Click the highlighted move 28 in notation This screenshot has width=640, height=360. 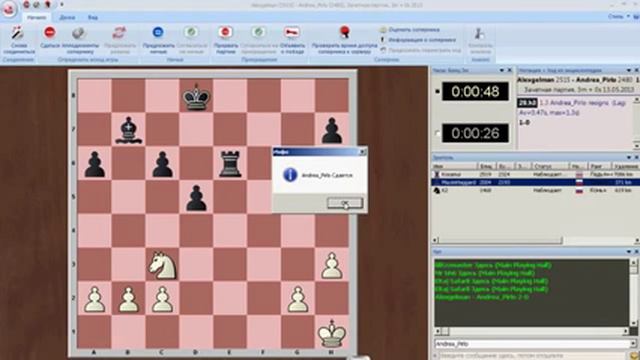click(527, 103)
